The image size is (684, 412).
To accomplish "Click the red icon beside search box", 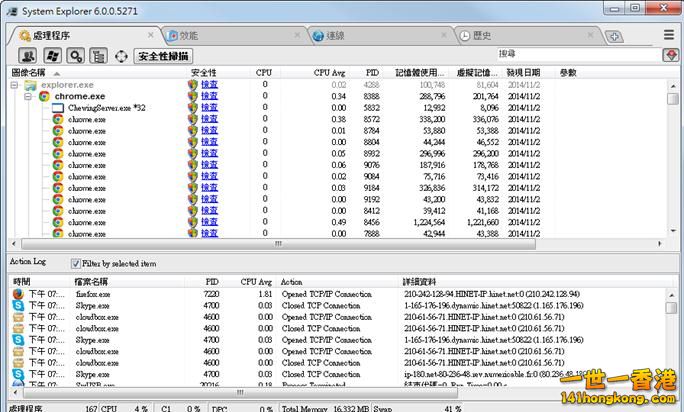I will tap(671, 55).
